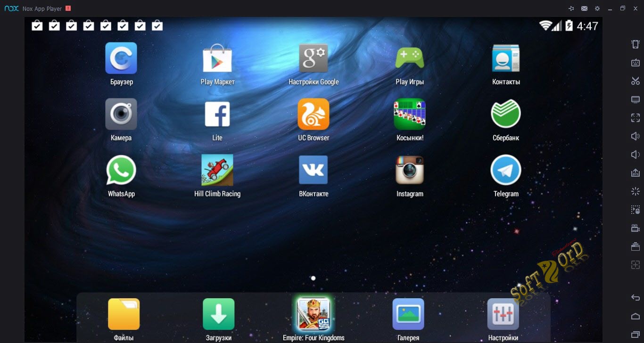The image size is (644, 343).
Task: Install APK file from sidebar
Action: (x=636, y=173)
